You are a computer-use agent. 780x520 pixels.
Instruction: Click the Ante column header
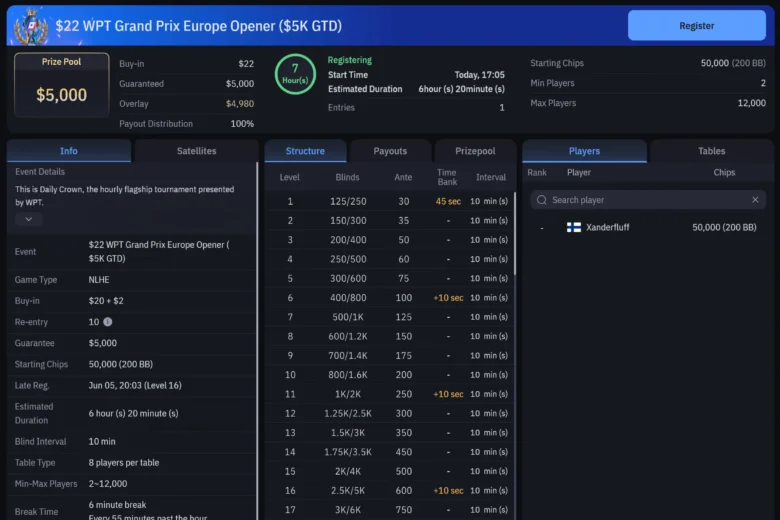coord(403,177)
